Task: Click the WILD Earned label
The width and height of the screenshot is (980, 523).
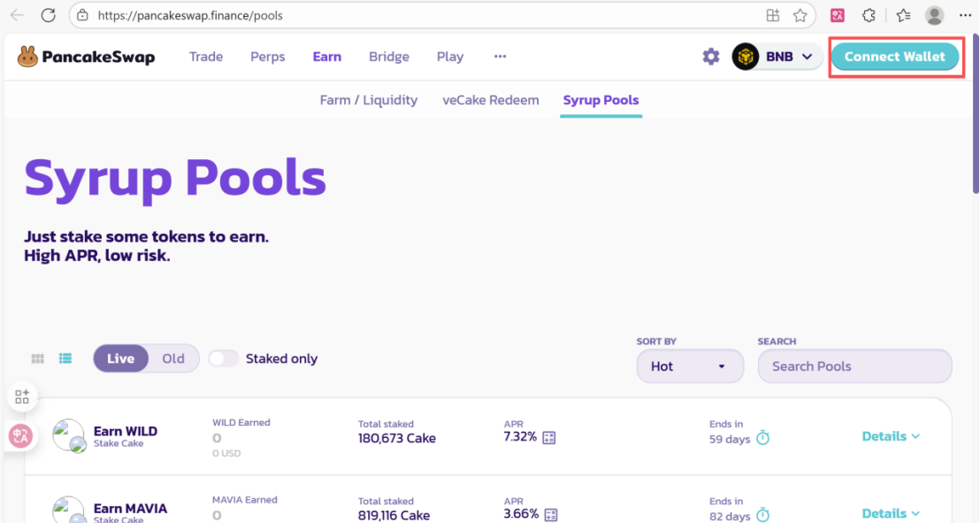Action: (241, 422)
